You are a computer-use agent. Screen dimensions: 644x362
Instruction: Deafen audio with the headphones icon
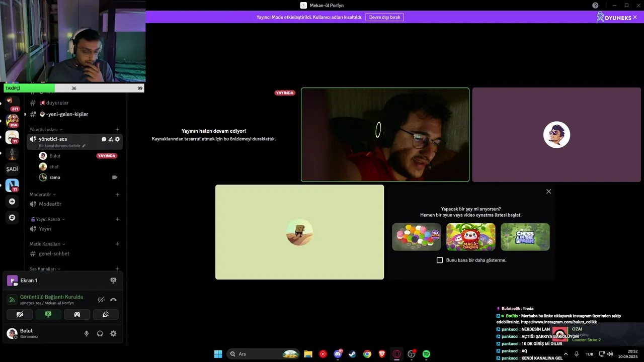tap(100, 333)
